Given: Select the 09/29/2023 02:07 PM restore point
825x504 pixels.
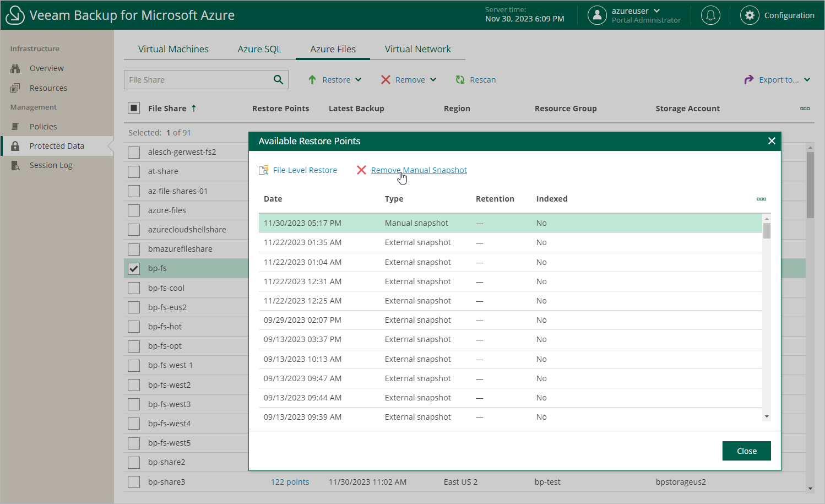Looking at the screenshot, I should pyautogui.click(x=510, y=320).
